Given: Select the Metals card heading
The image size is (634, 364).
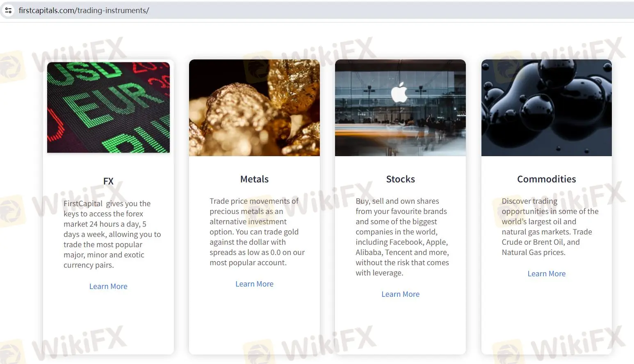Looking at the screenshot, I should (x=254, y=179).
